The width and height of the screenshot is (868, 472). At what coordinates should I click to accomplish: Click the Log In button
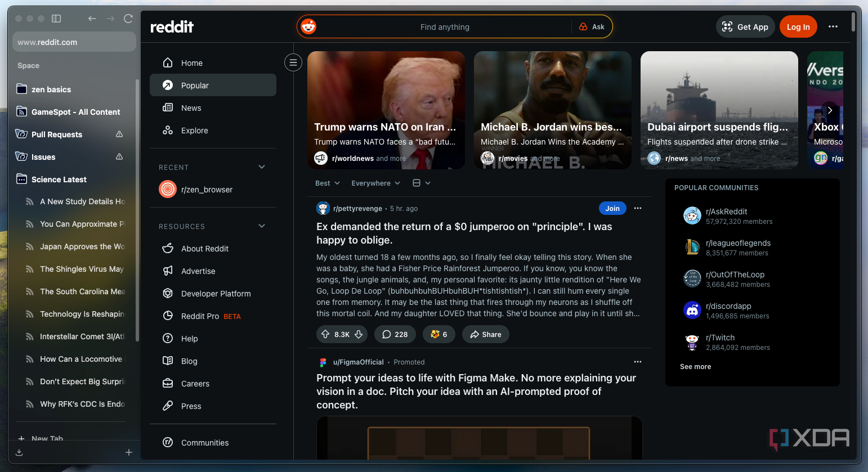point(798,26)
